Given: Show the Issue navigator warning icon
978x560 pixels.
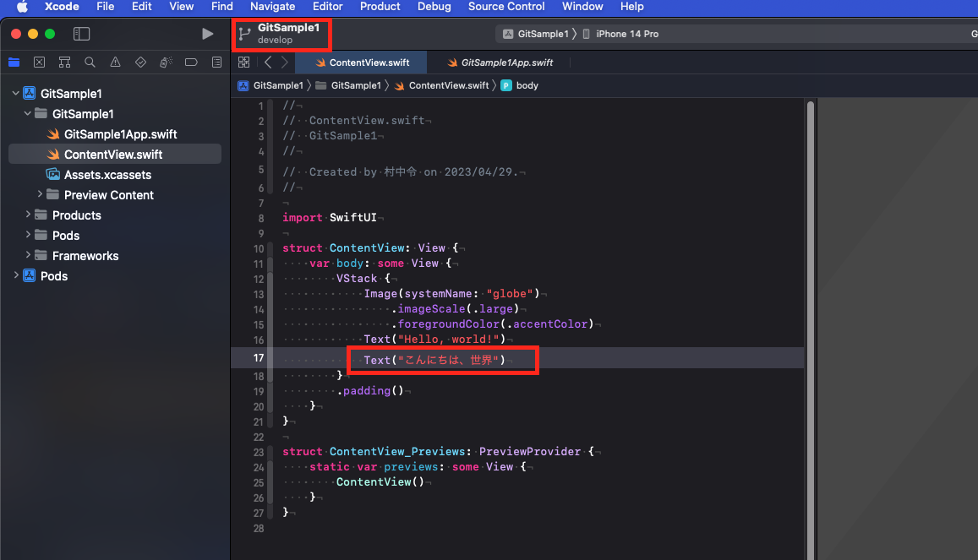Looking at the screenshot, I should coord(116,63).
